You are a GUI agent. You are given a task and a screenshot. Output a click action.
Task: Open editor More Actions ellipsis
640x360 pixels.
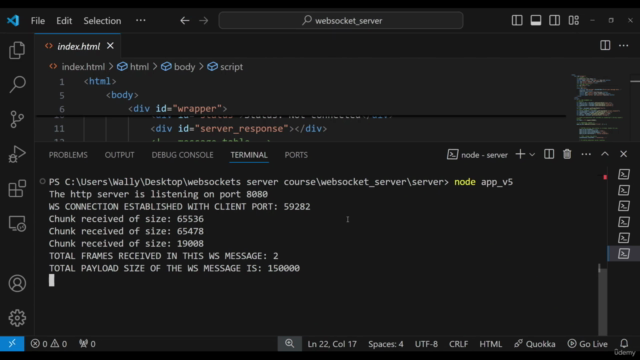point(623,45)
